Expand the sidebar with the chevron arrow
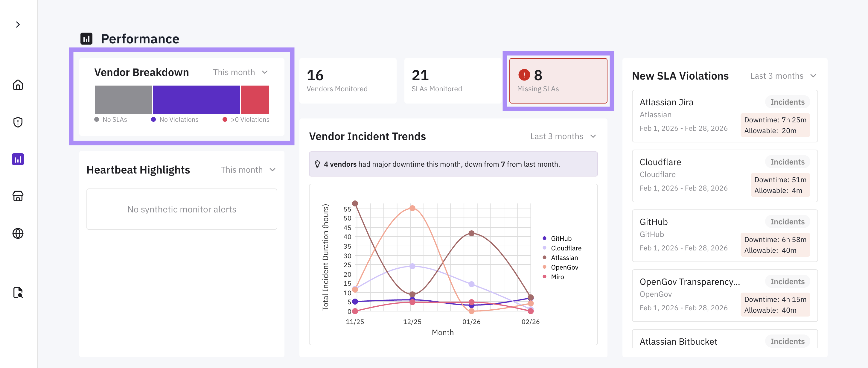The width and height of the screenshot is (868, 368). [x=18, y=25]
